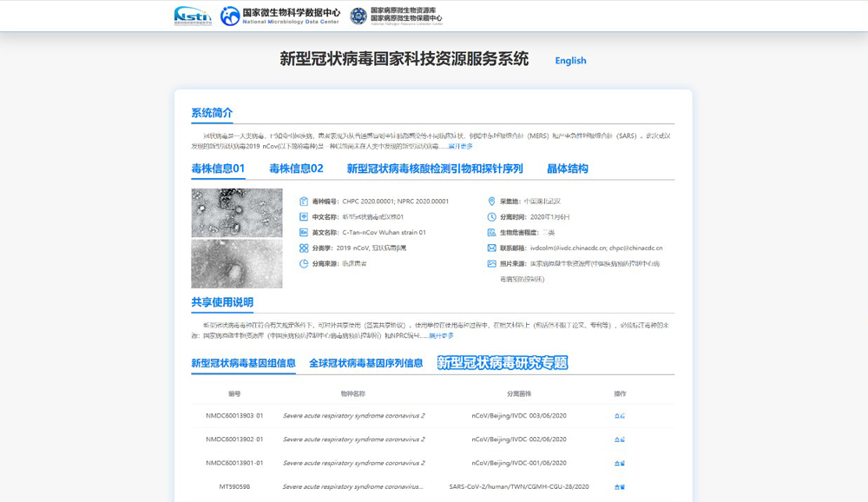
Task: View details for record NMDC60013903-01
Action: pyautogui.click(x=619, y=416)
